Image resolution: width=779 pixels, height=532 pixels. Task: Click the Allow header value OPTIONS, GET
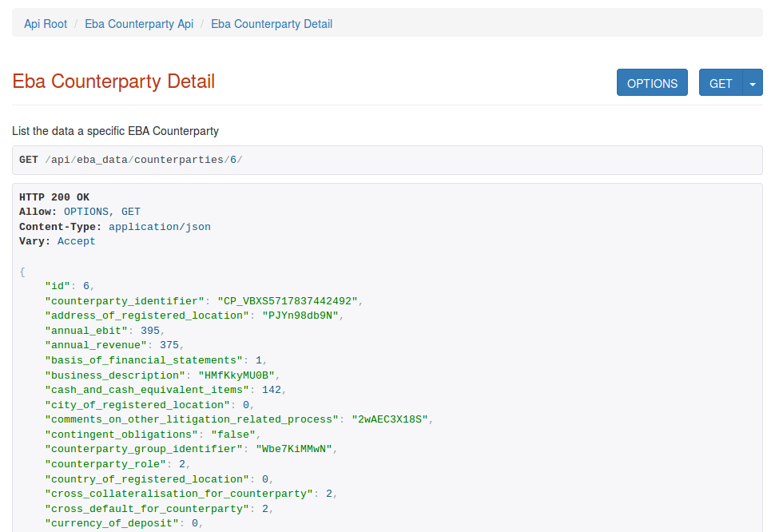click(101, 212)
